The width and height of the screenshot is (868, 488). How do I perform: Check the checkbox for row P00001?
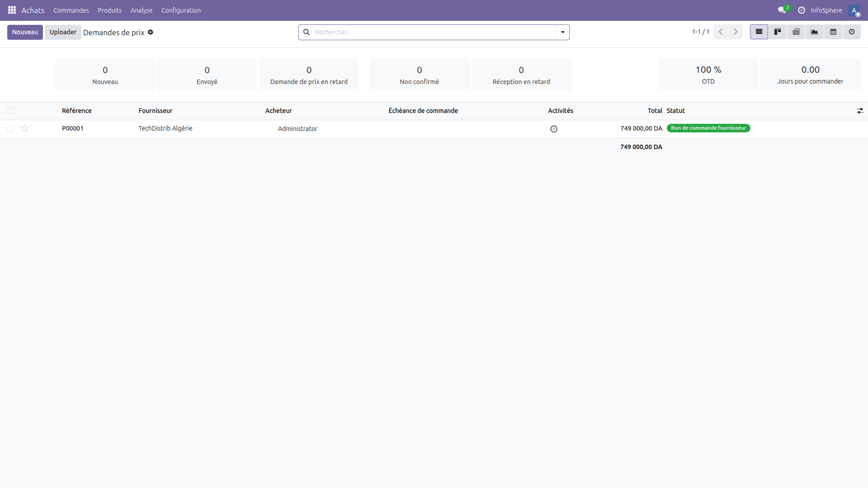(10, 129)
